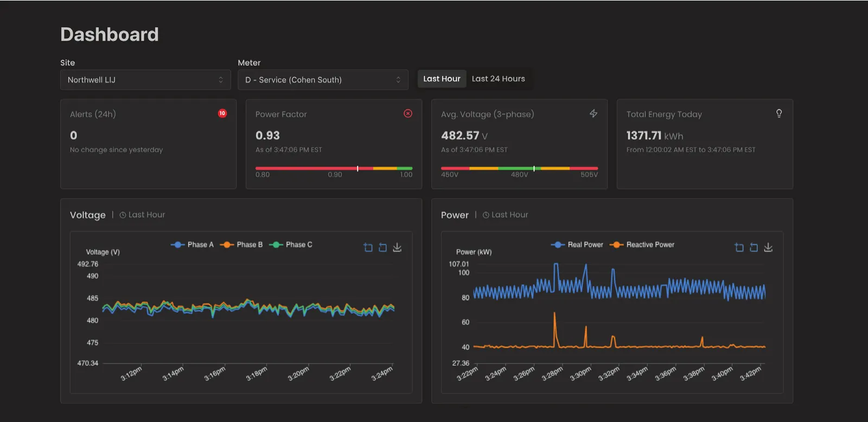Click the energy timestamp range starting From 12:00:02
Viewport: 868px width, 422px height.
tap(691, 150)
